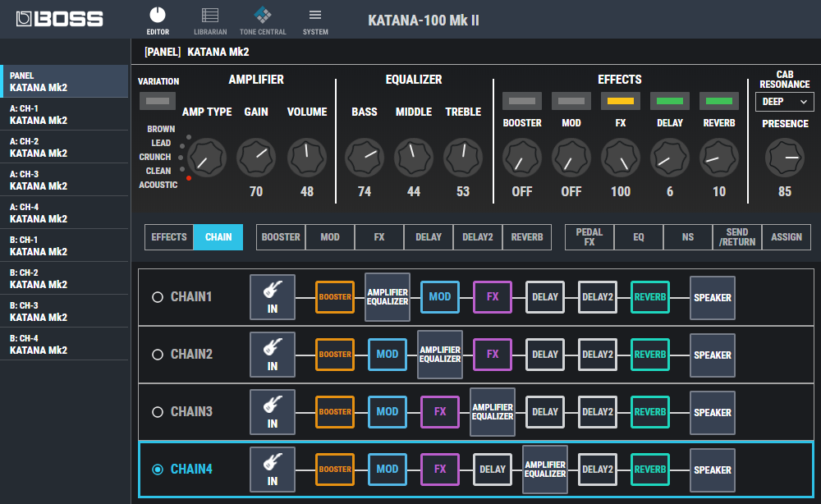Click the guitar IN block in CHAIN3
This screenshot has height=504, width=821.
[273, 412]
